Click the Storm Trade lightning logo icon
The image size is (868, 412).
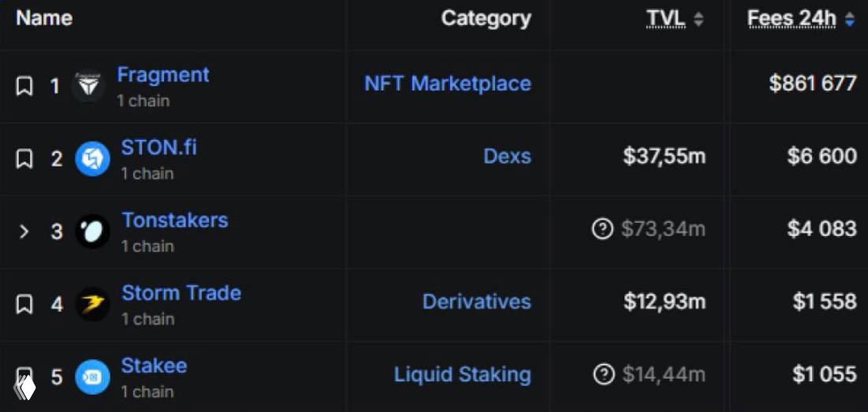click(x=92, y=304)
